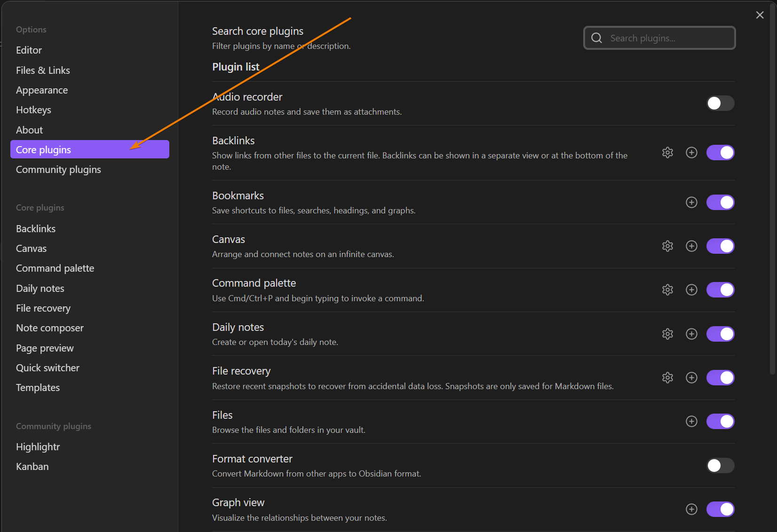Switch to the Hotkeys settings tab

[33, 110]
